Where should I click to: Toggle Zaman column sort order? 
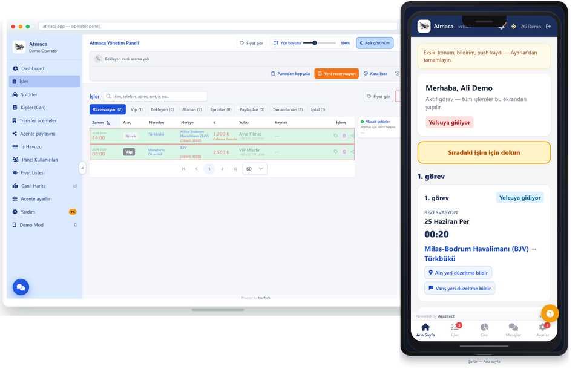tap(108, 123)
